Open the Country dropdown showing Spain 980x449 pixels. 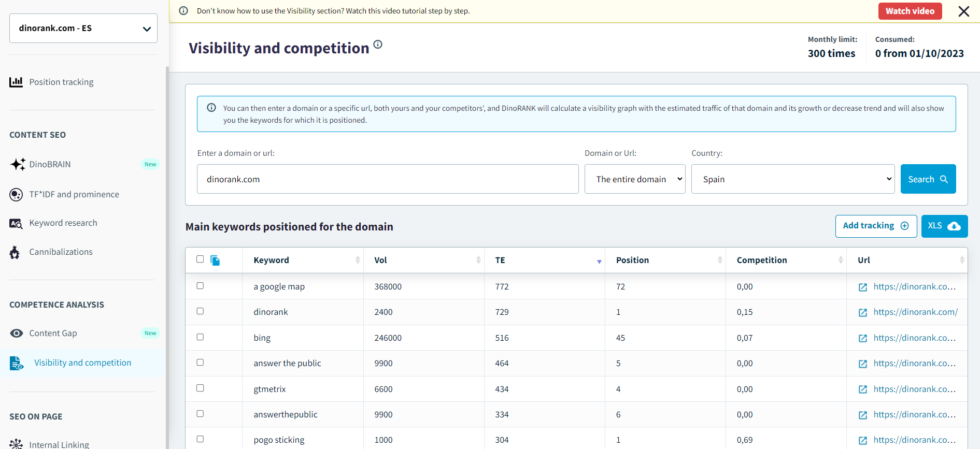pyautogui.click(x=792, y=179)
